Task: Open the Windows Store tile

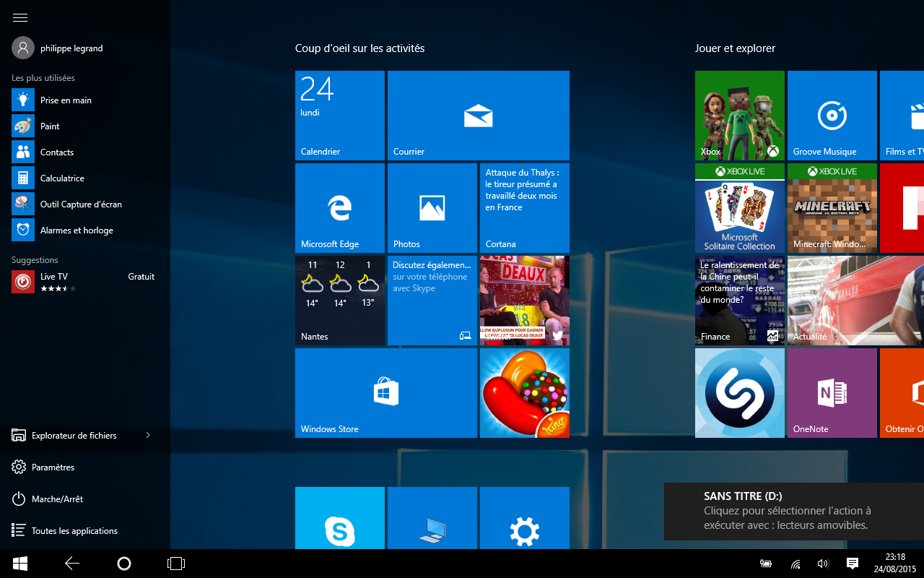Action: click(x=386, y=393)
